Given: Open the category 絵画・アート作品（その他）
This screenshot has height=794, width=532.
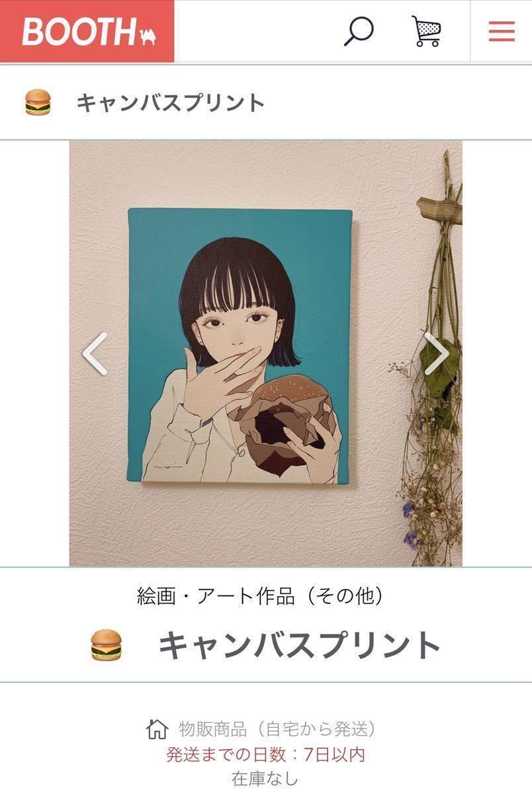Looking at the screenshot, I should [260, 596].
